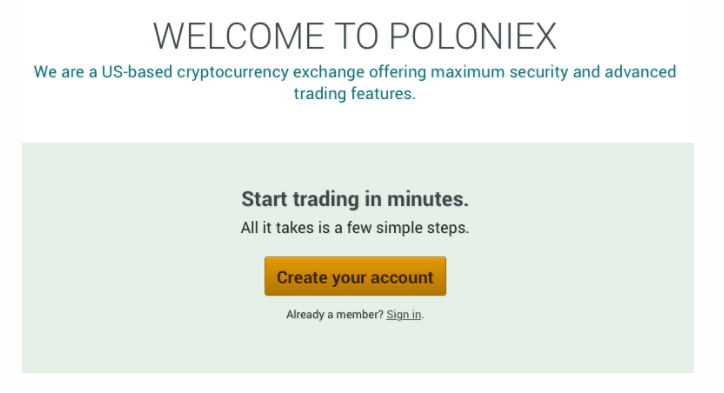Image resolution: width=724 pixels, height=393 pixels.
Task: Click the word minutes in the bold heading
Action: coord(428,199)
